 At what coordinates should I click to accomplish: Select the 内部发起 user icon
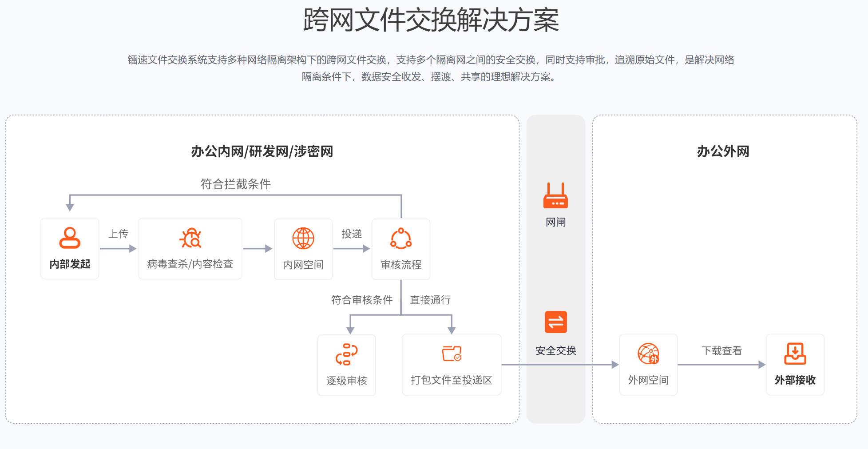click(x=69, y=238)
